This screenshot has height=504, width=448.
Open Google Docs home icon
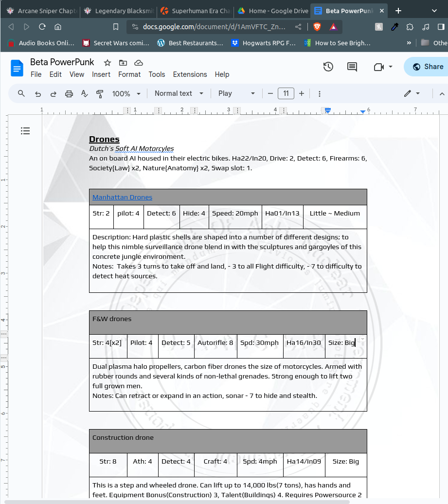click(17, 68)
